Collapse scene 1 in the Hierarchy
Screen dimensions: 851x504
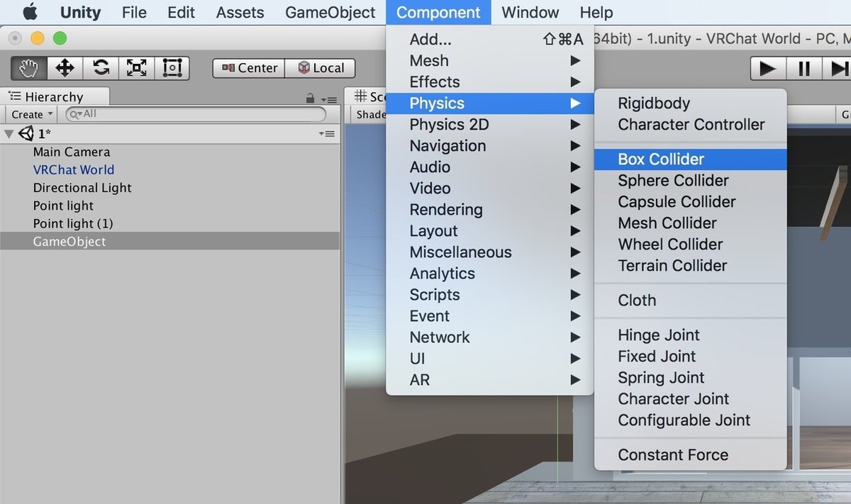pos(9,133)
